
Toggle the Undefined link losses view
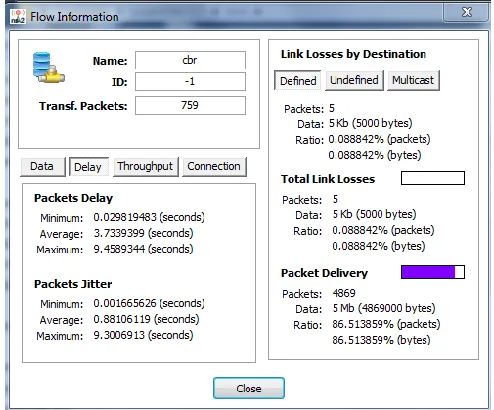(354, 80)
